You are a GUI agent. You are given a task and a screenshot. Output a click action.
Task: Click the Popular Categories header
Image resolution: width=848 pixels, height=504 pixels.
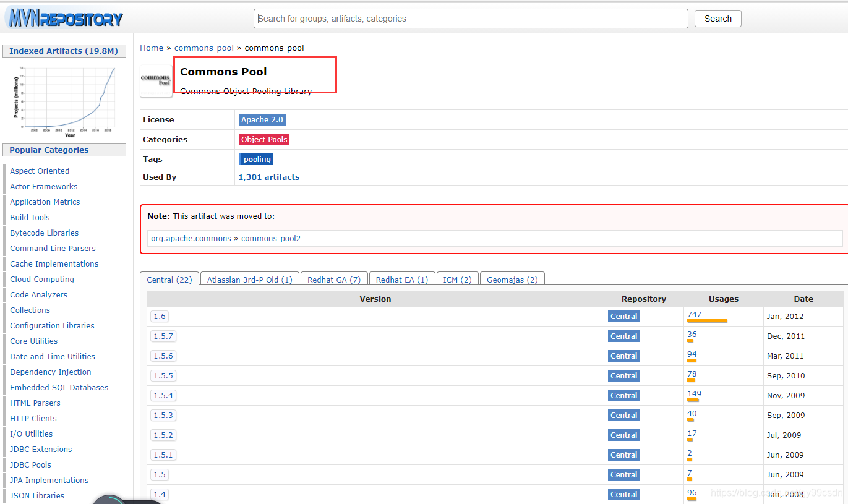[64, 150]
